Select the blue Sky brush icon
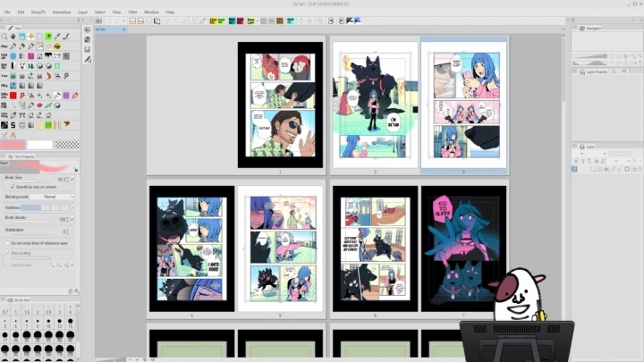This screenshot has width=644, height=362. pyautogui.click(x=13, y=86)
